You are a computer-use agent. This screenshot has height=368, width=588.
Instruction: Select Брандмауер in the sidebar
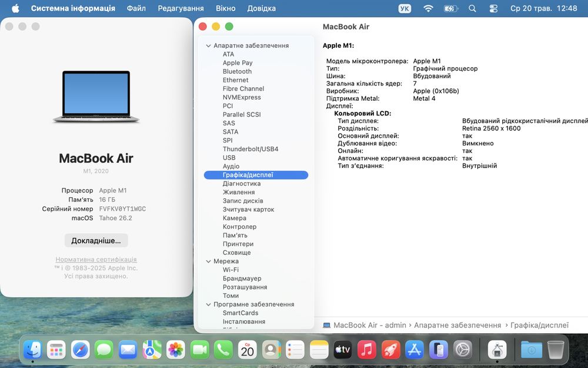[242, 279]
